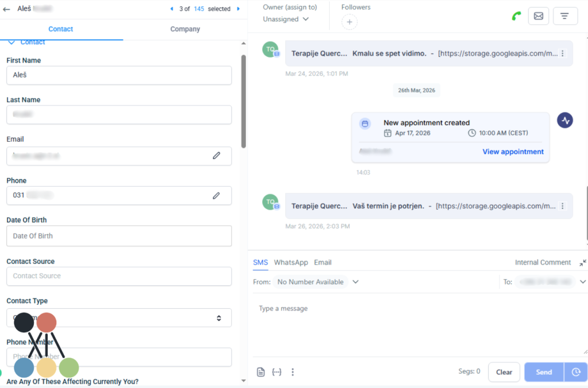Image resolution: width=588 pixels, height=388 pixels.
Task: Open the conversation filter icon button
Action: 565,16
